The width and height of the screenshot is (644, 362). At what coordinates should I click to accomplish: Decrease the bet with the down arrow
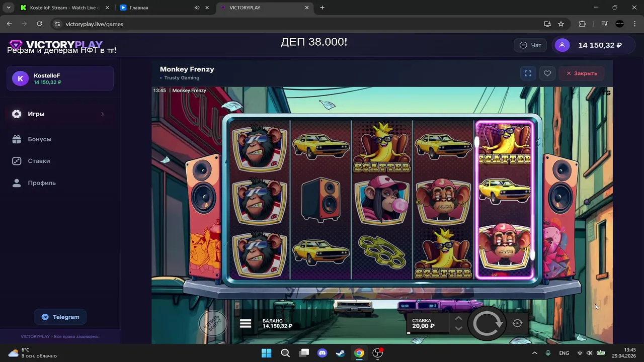pos(458,328)
